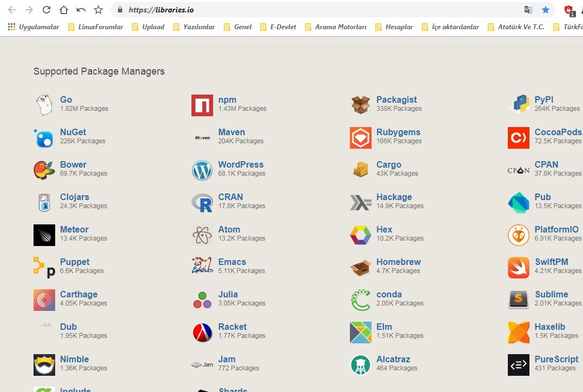The height and width of the screenshot is (392, 583).
Task: Open the Uygulamalar apps shortcut
Action: tap(34, 26)
